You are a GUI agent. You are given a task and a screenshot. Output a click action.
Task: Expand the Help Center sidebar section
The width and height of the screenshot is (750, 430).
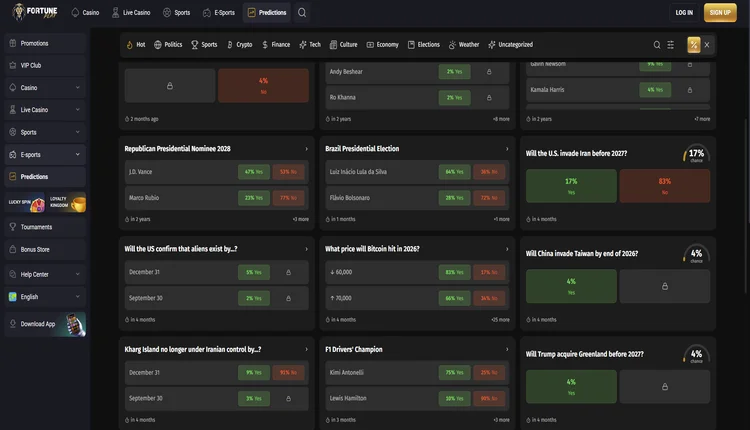45,274
